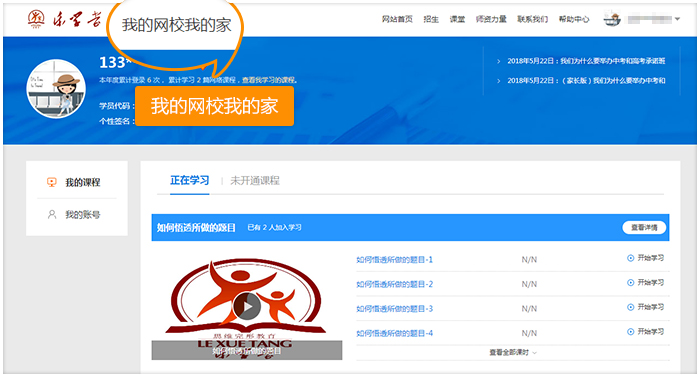Expand 查看全部课时 lesson list
The image size is (700, 377).
click(513, 352)
